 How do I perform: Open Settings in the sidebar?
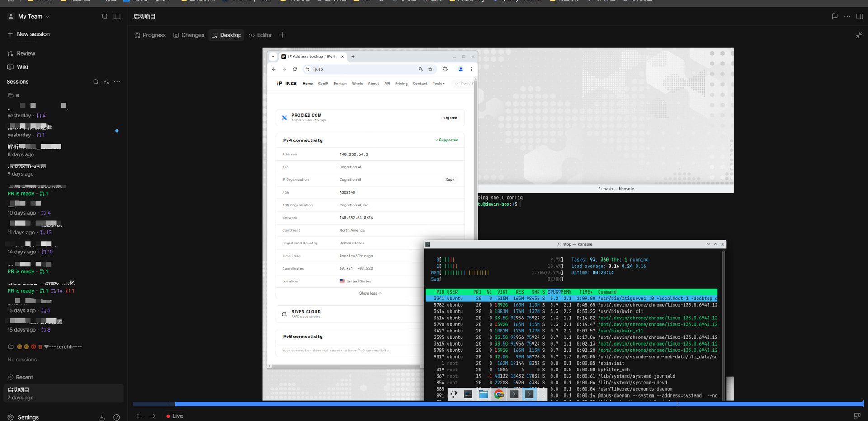[x=24, y=417]
